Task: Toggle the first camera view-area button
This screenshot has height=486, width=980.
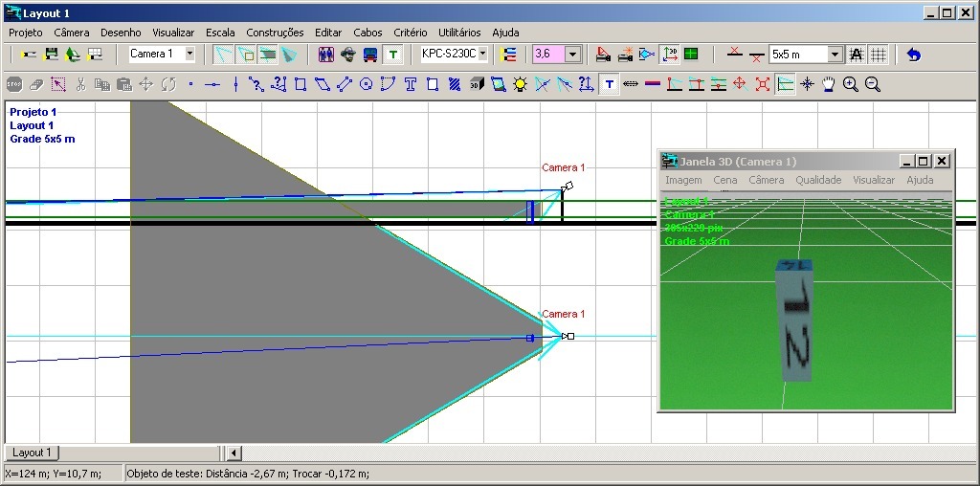Action: pyautogui.click(x=224, y=55)
